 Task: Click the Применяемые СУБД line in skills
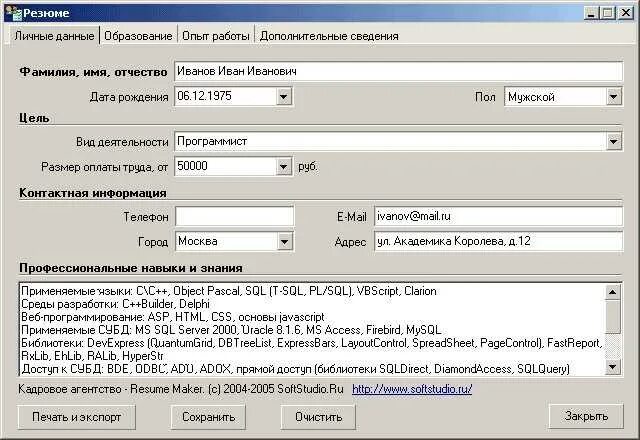(231, 330)
